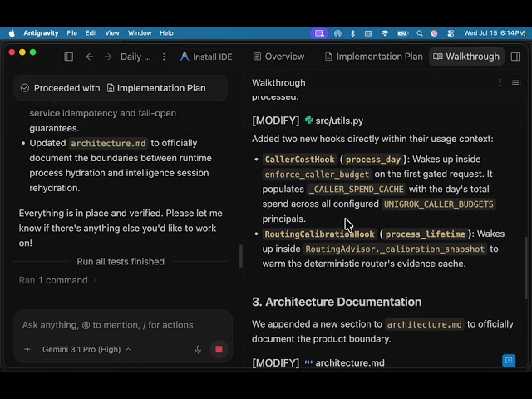The height and width of the screenshot is (399, 532).
Task: Open the Wi-Fi status menu
Action: 384,33
